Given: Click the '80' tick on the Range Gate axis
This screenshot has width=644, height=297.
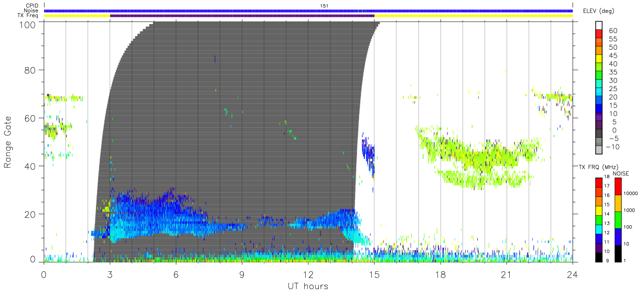Looking at the screenshot, I should pyautogui.click(x=30, y=70).
